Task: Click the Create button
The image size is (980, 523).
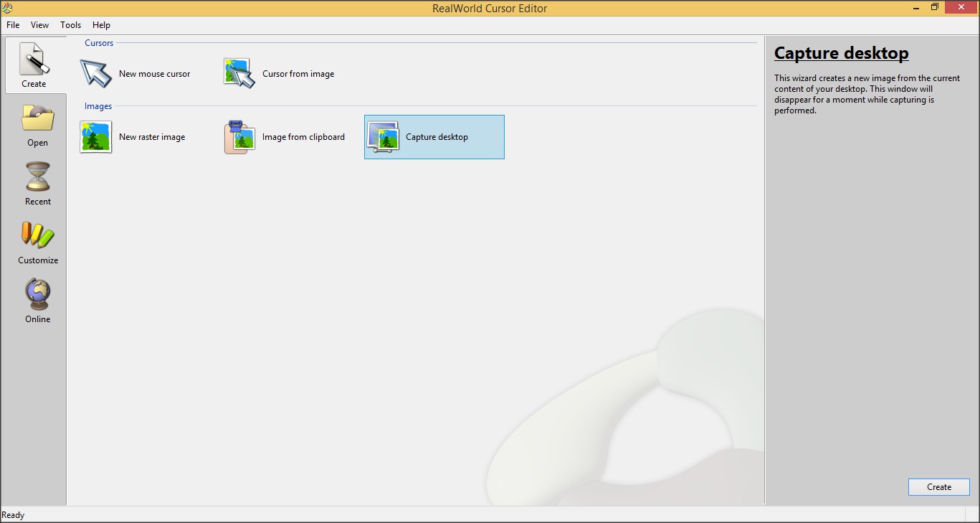Action: [938, 486]
